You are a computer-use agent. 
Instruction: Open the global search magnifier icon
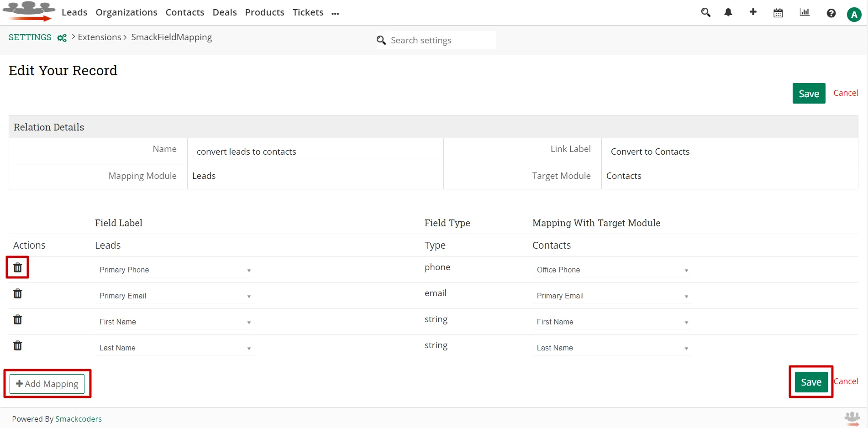(705, 12)
